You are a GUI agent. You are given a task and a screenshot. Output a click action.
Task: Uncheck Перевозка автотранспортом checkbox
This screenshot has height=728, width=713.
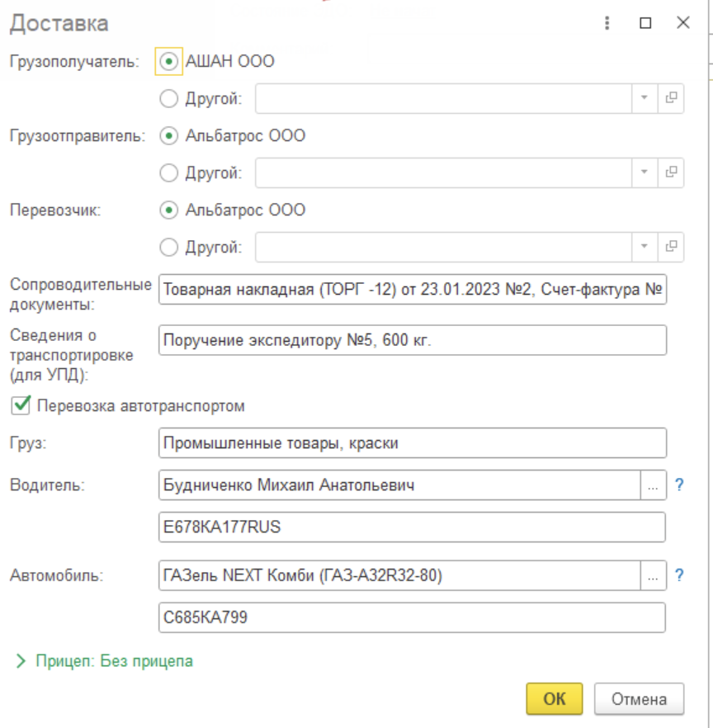tap(21, 405)
